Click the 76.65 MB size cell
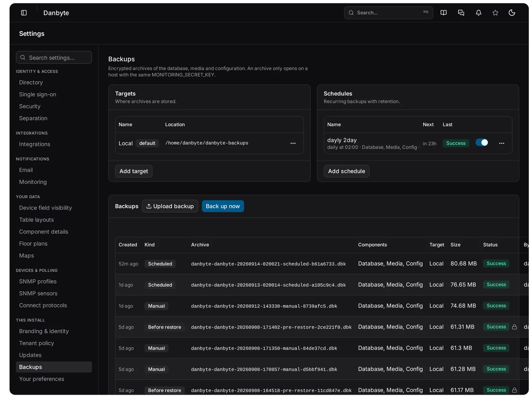The image size is (532, 398). pos(463,285)
